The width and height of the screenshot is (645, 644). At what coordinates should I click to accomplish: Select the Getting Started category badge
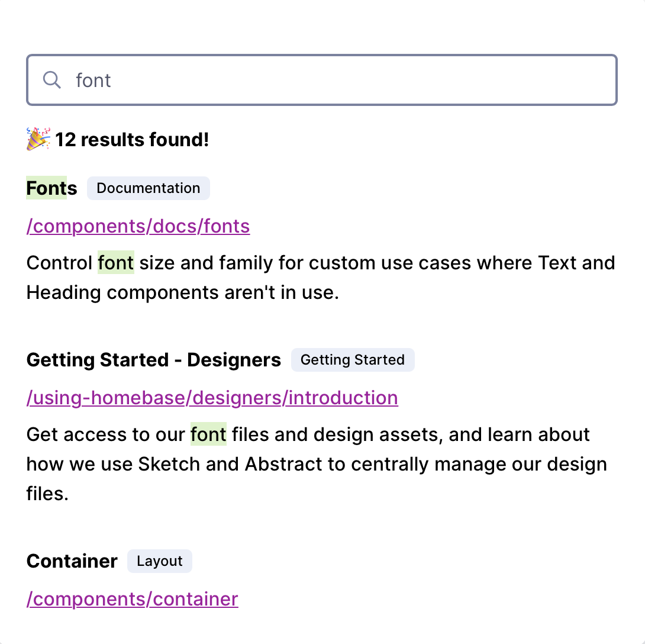point(353,360)
